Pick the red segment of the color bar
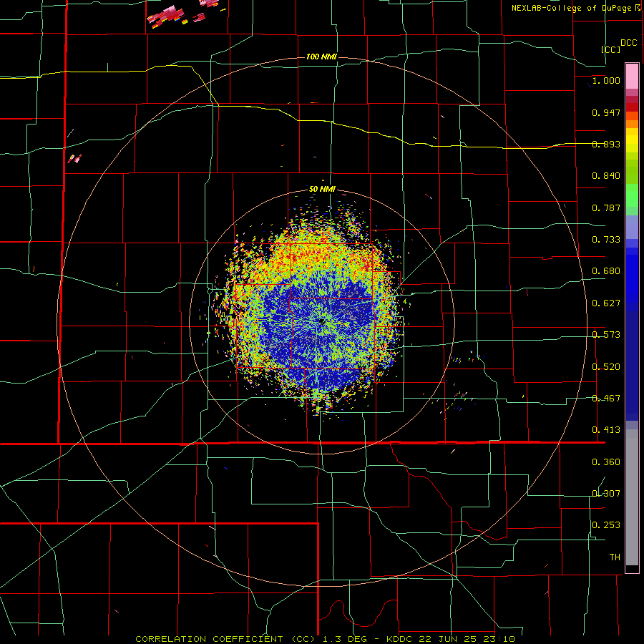The image size is (644, 644). tap(632, 107)
